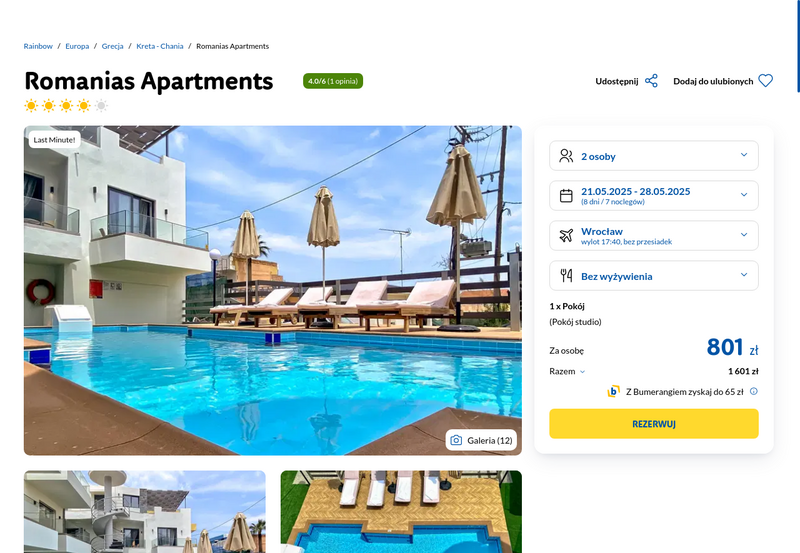Open the spiral staircase building thumbnail
800x553 pixels.
click(144, 512)
